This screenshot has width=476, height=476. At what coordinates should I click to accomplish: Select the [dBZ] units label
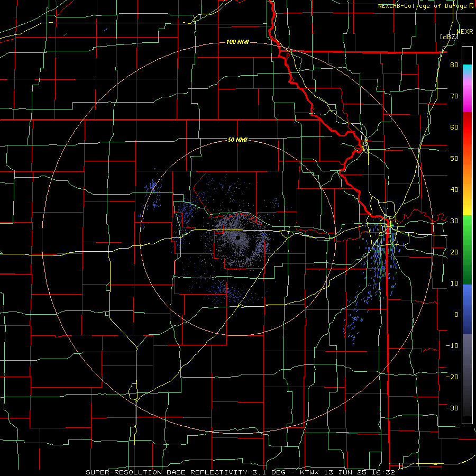pyautogui.click(x=449, y=37)
